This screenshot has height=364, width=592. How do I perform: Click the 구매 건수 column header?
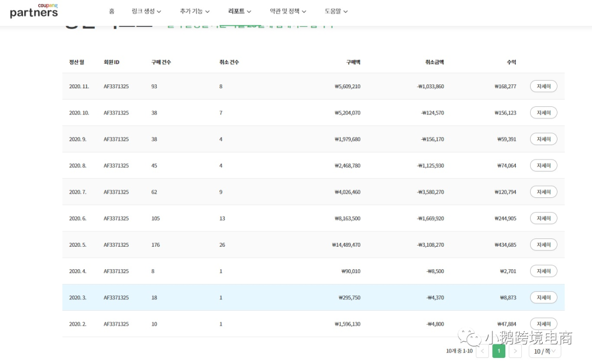click(161, 62)
